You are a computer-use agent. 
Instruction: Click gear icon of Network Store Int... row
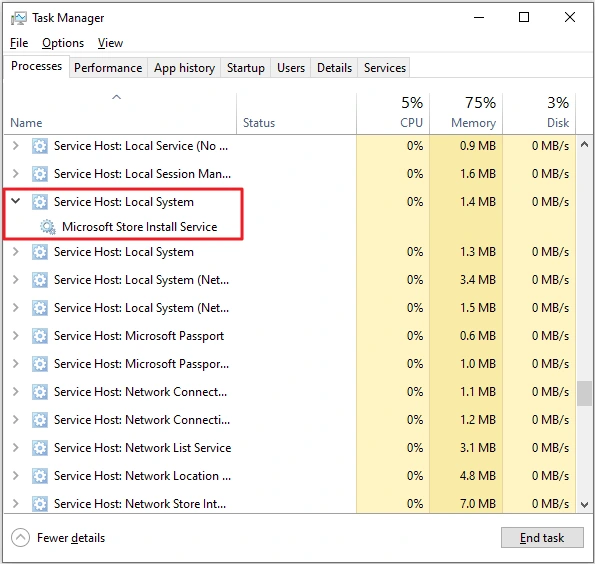[x=40, y=504]
